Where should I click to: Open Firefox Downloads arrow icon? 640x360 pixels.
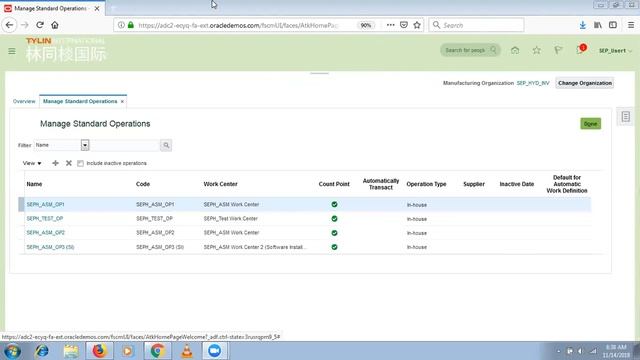[x=582, y=25]
